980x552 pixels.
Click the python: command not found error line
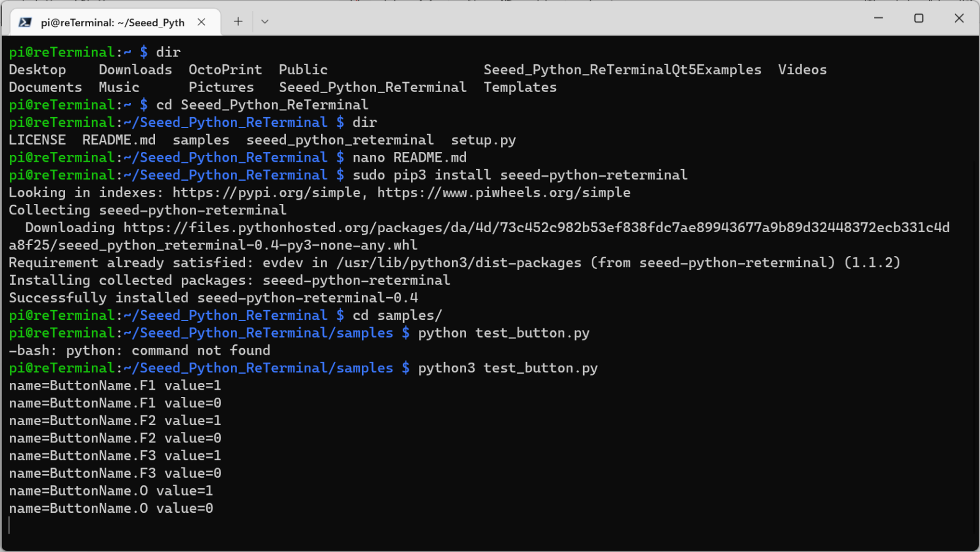pyautogui.click(x=139, y=350)
